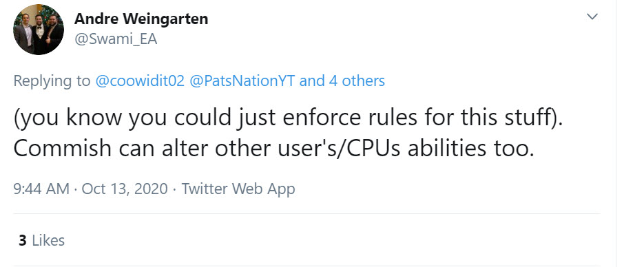This screenshot has width=644, height=267.
Task: Open Andre Weingarten display name link
Action: tap(141, 19)
